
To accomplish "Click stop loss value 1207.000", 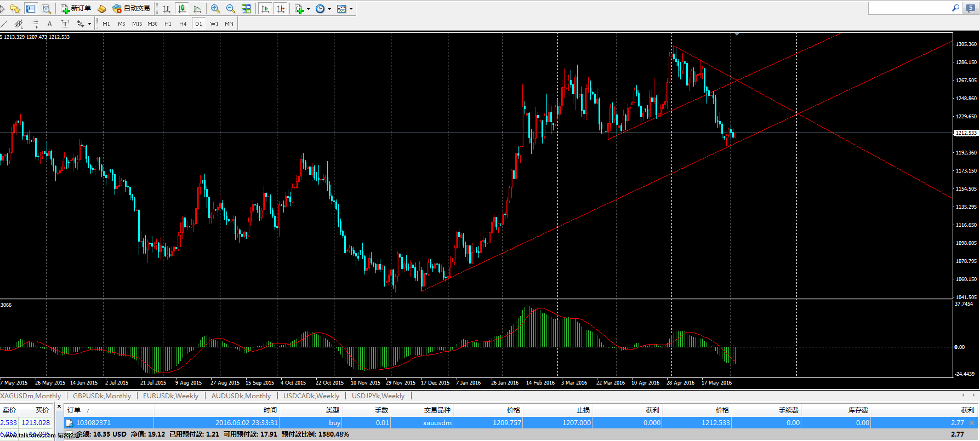I will tap(577, 422).
